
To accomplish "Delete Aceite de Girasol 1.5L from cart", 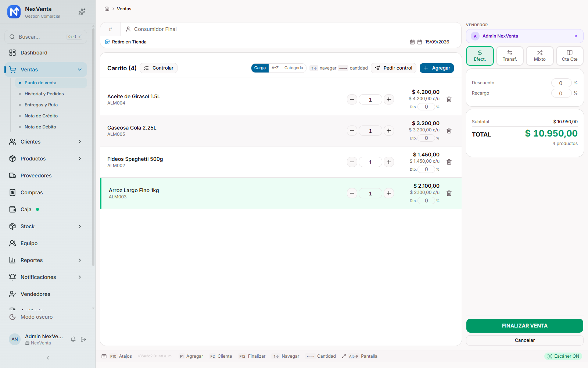I will [x=449, y=99].
